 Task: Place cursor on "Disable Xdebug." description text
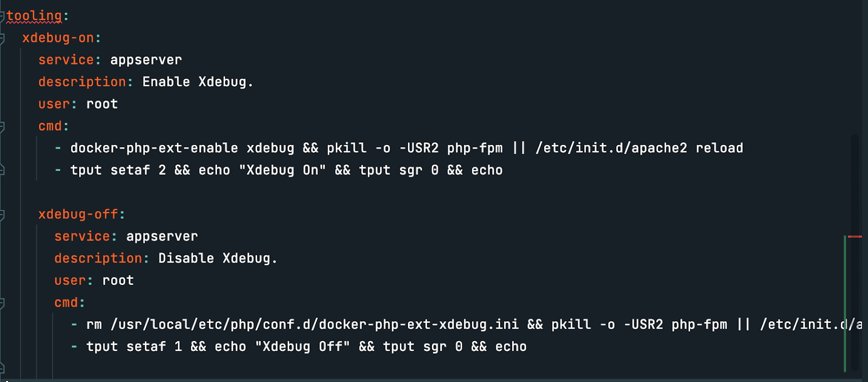[x=217, y=258]
